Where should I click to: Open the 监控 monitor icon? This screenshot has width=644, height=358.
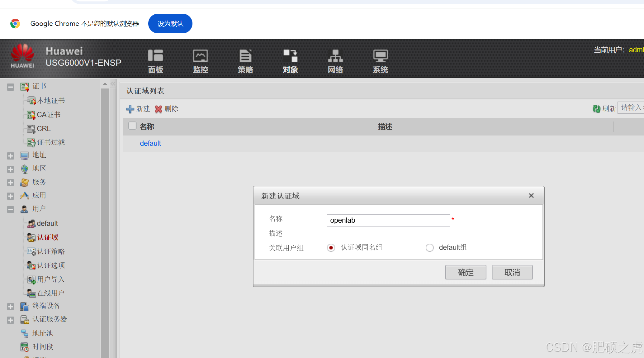click(x=200, y=56)
